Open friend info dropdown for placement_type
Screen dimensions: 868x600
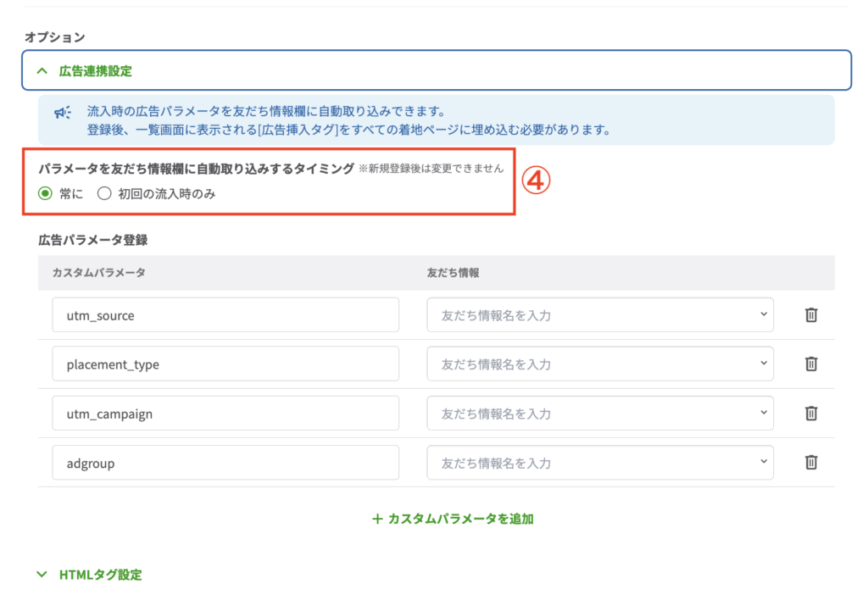pyautogui.click(x=599, y=364)
